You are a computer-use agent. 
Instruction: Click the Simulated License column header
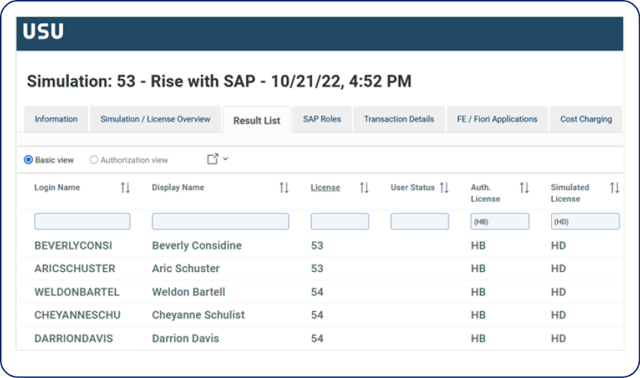(570, 193)
